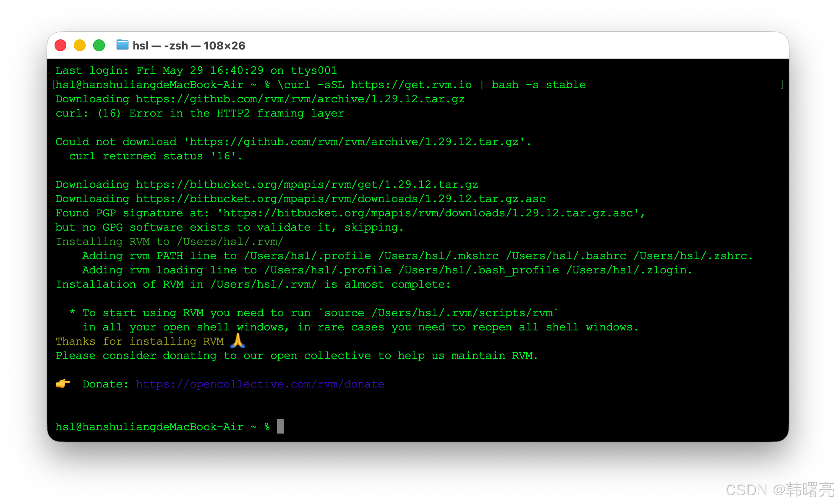Close the terminal window with red button
This screenshot has width=836, height=504.
tap(60, 45)
